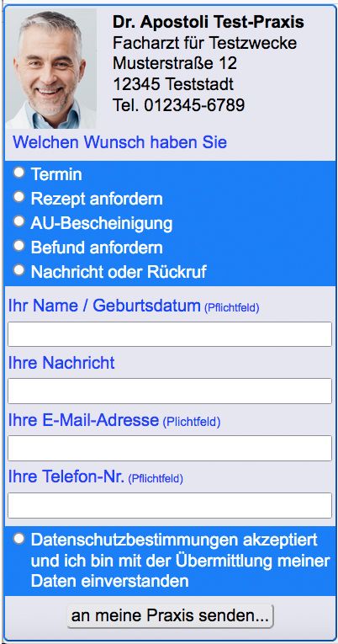Focus the E-Mail-Adresse input box

(169, 448)
